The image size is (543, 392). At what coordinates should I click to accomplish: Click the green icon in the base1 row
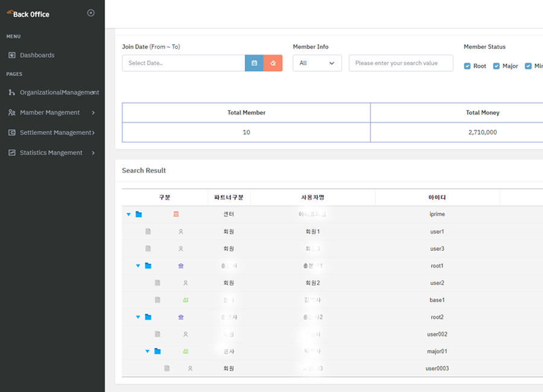[186, 300]
